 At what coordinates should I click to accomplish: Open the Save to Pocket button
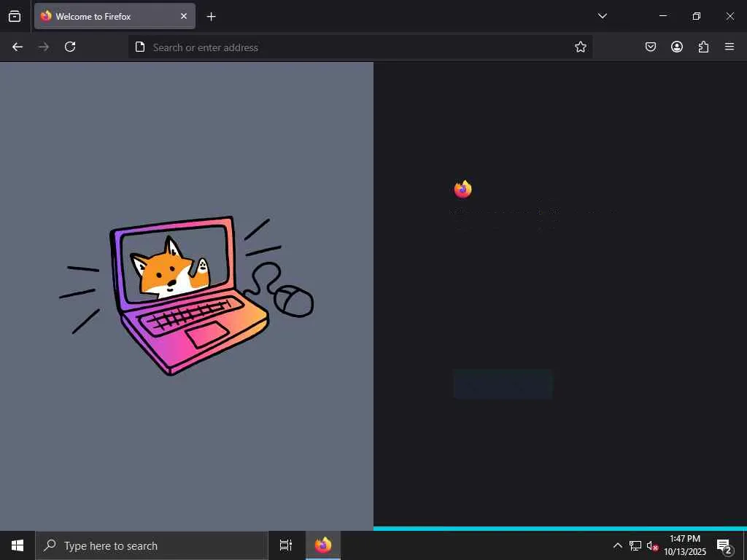[x=651, y=47]
